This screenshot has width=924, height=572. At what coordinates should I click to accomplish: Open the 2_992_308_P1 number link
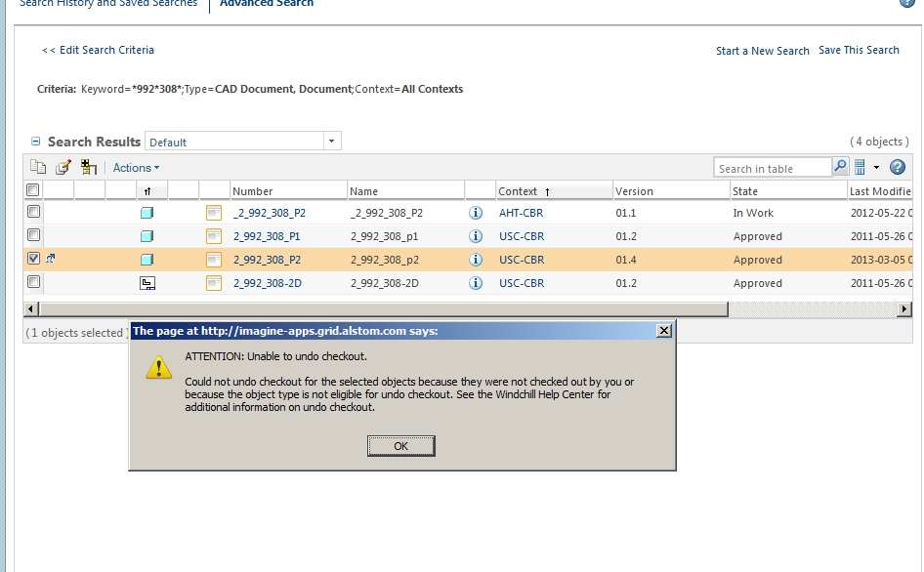pos(267,236)
